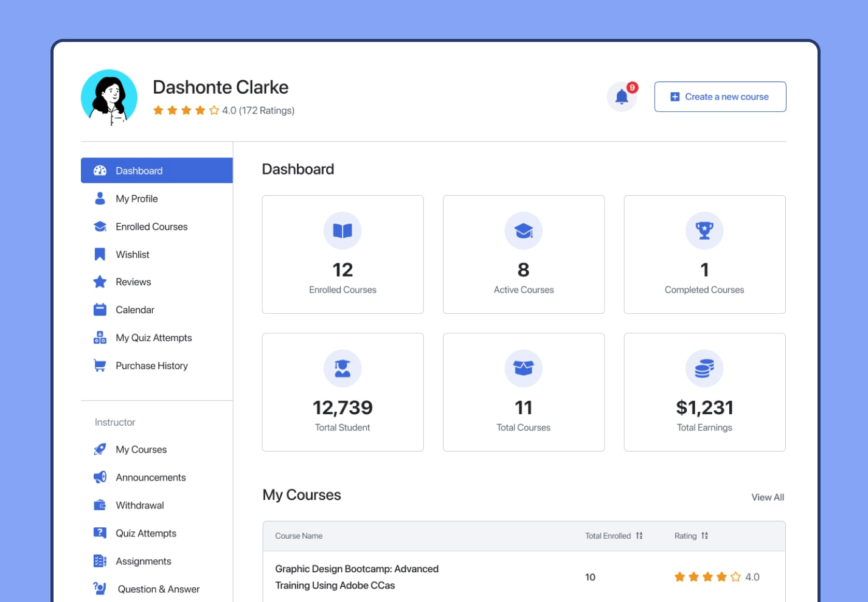The width and height of the screenshot is (868, 602).
Task: Select the Dashboard sidebar item
Action: pos(139,171)
